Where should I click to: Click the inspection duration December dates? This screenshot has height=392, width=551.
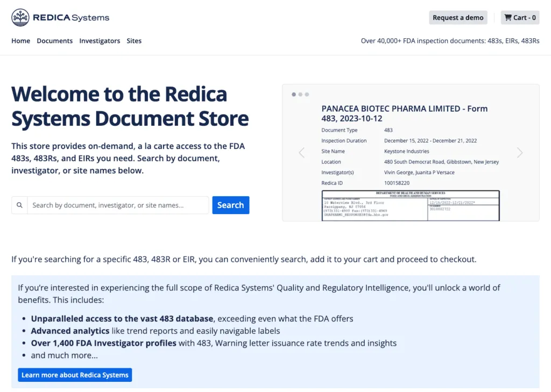(x=430, y=141)
